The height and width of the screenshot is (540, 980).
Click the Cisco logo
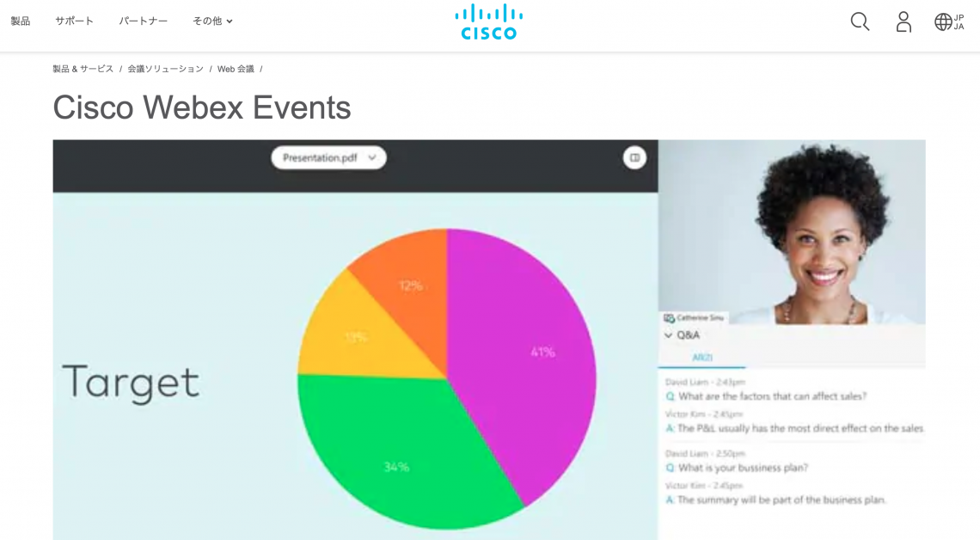tap(489, 21)
